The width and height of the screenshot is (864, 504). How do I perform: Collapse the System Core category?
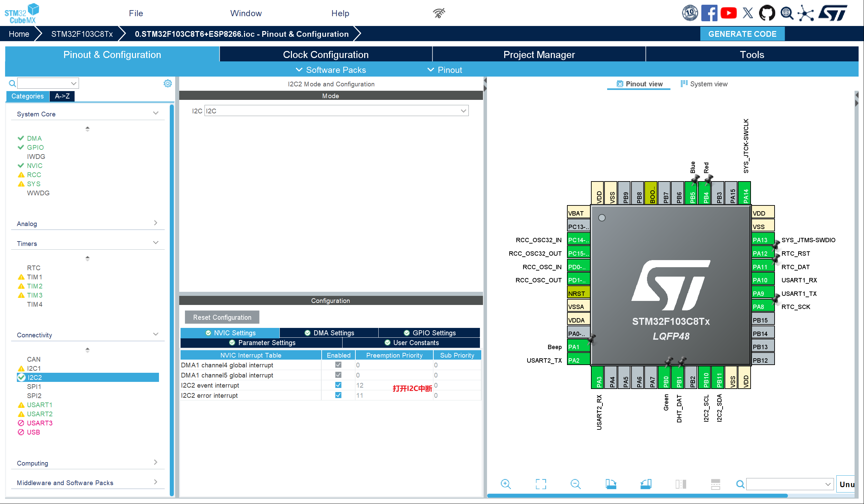tap(156, 113)
